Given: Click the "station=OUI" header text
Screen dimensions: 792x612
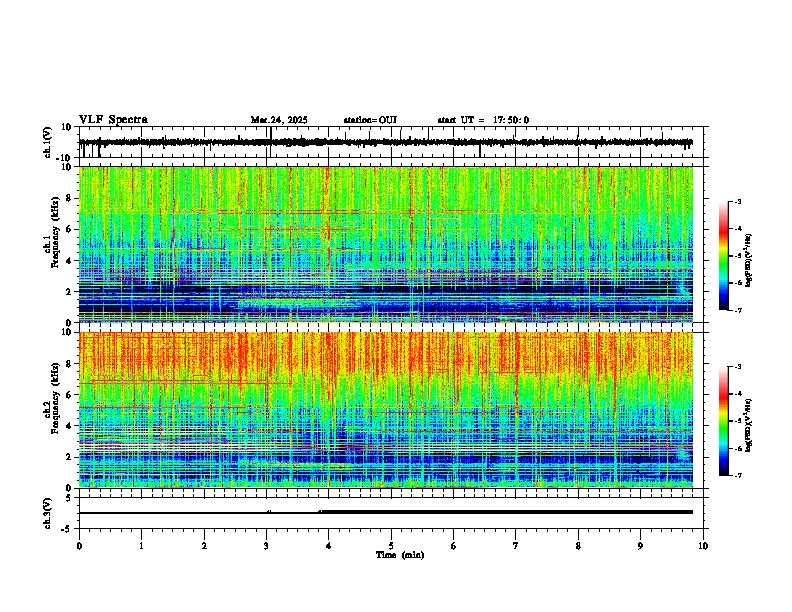Looking at the screenshot, I should pos(370,120).
